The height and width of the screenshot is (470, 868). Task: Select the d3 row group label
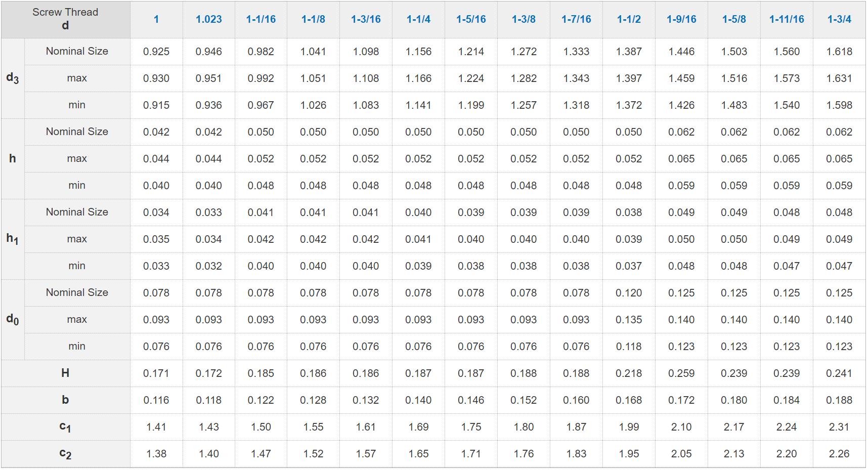pyautogui.click(x=13, y=78)
